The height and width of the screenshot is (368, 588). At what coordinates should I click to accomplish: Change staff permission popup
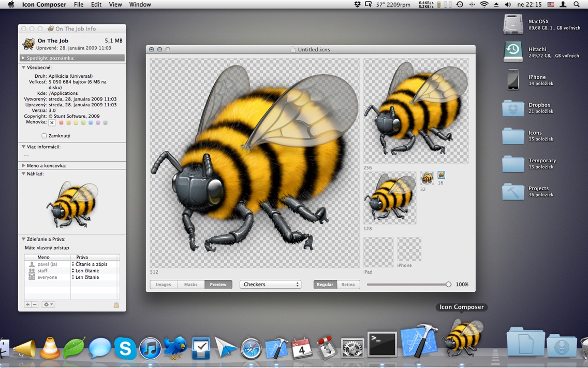85,271
